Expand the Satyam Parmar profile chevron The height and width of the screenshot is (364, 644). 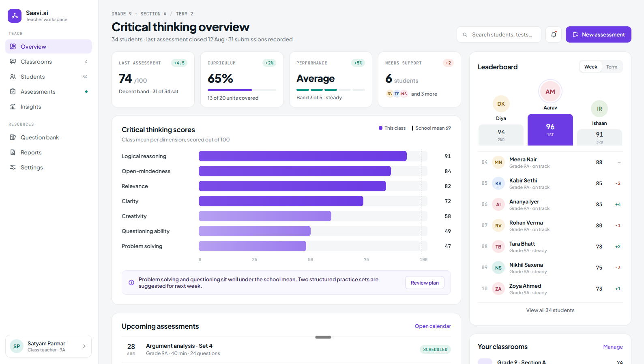[84, 346]
